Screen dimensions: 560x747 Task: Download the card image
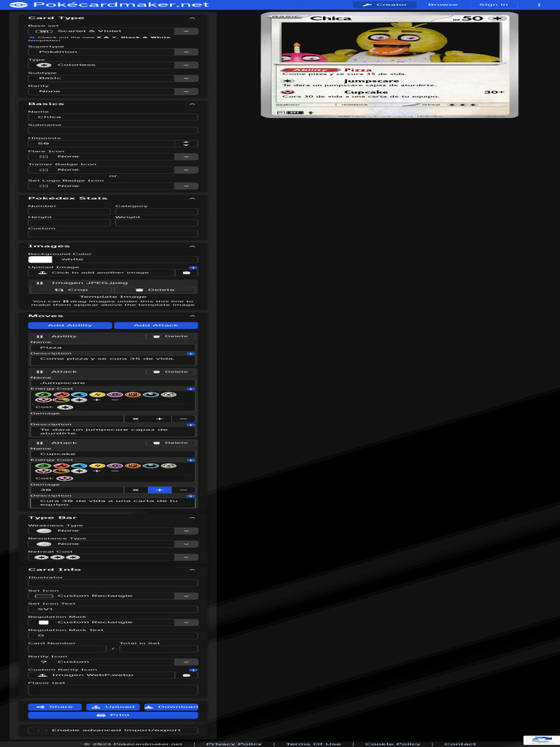(171, 708)
